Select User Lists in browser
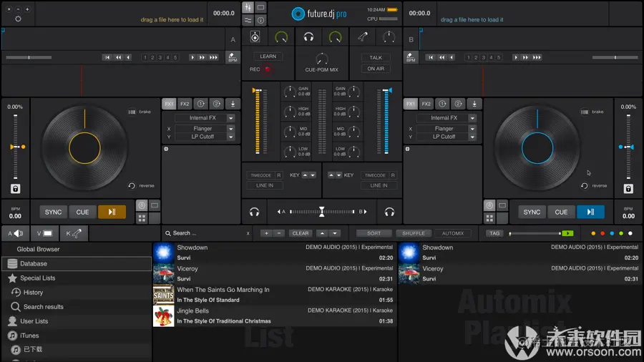 (x=34, y=321)
